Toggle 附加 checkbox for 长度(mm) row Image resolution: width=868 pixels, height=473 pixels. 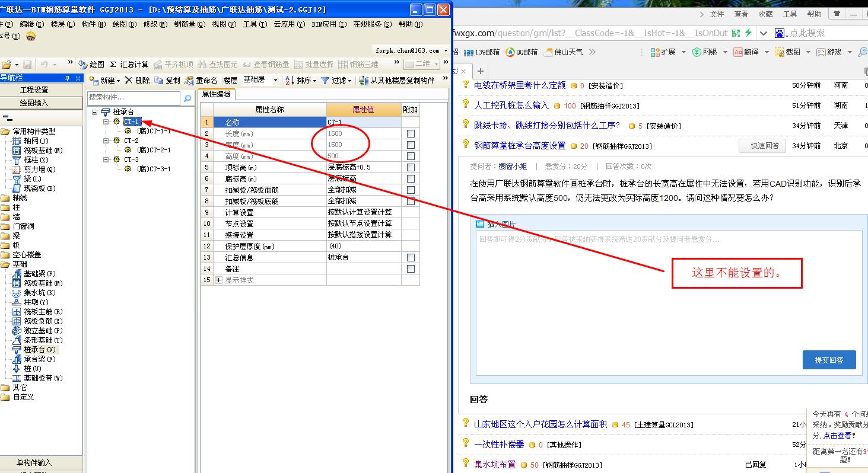coord(411,133)
